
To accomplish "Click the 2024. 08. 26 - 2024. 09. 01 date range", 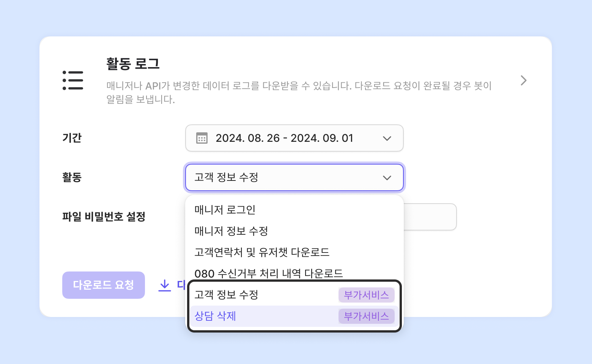I will pos(284,138).
